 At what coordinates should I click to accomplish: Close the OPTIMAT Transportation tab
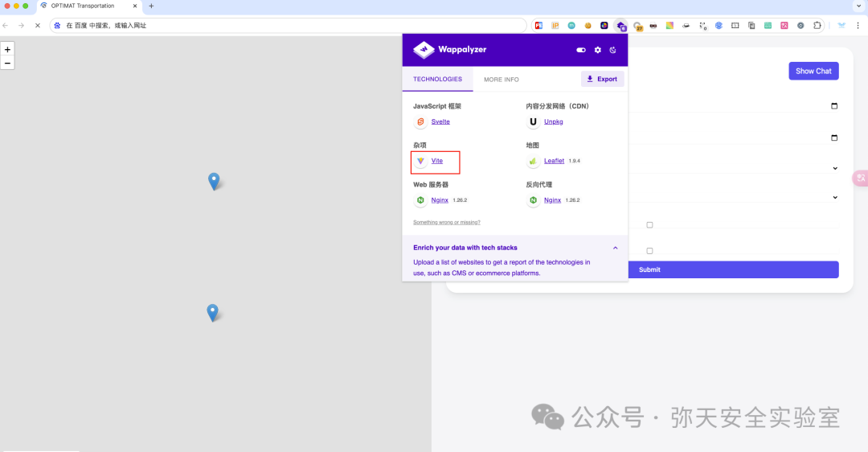tap(134, 6)
